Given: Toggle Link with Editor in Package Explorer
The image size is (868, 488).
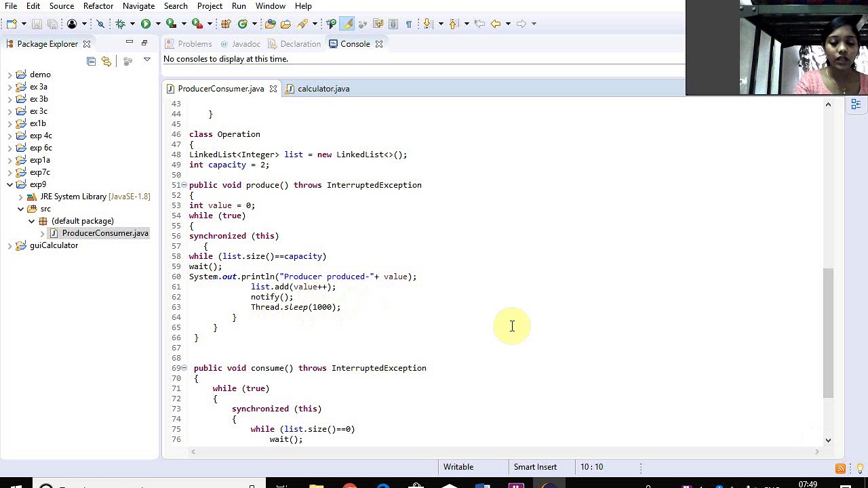Looking at the screenshot, I should pyautogui.click(x=106, y=62).
